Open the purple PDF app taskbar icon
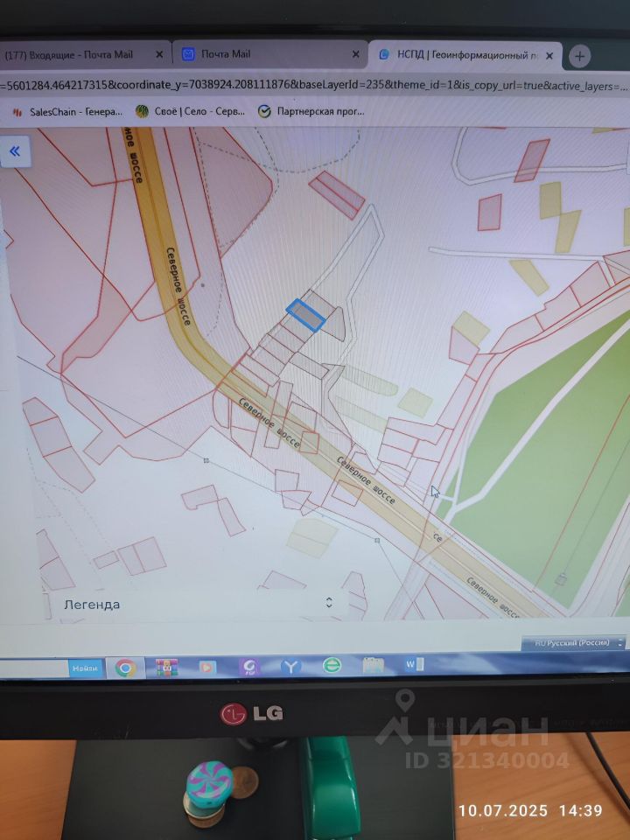The height and width of the screenshot is (840, 630). (x=249, y=667)
